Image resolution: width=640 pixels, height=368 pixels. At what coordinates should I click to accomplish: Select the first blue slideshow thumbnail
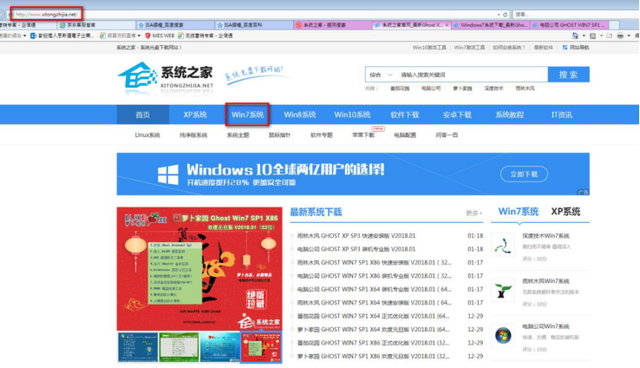[138, 347]
